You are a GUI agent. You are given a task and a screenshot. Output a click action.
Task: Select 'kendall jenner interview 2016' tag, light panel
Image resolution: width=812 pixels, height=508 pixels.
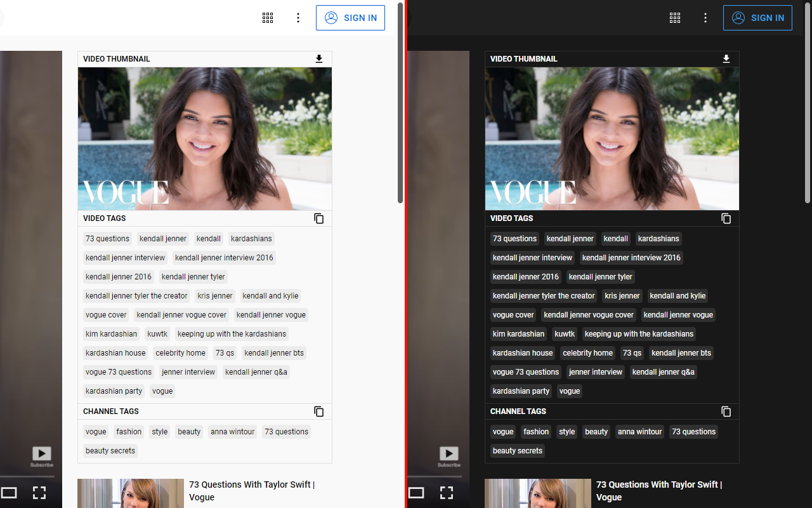click(x=224, y=258)
